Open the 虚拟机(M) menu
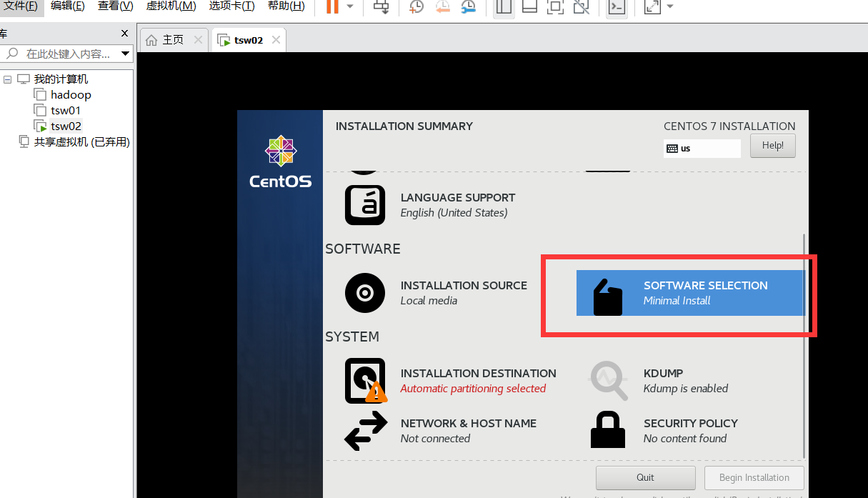The height and width of the screenshot is (498, 868). 171,6
